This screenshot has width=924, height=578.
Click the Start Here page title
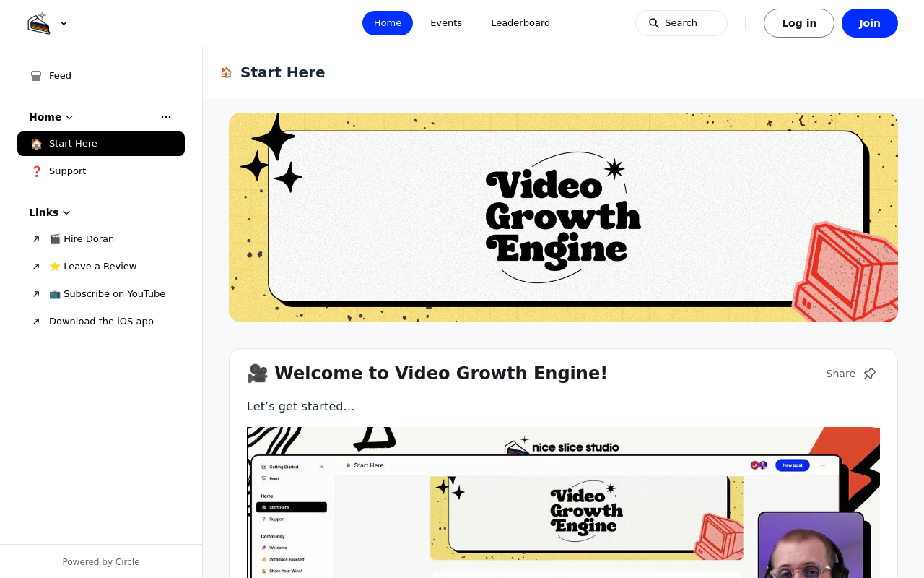point(283,72)
